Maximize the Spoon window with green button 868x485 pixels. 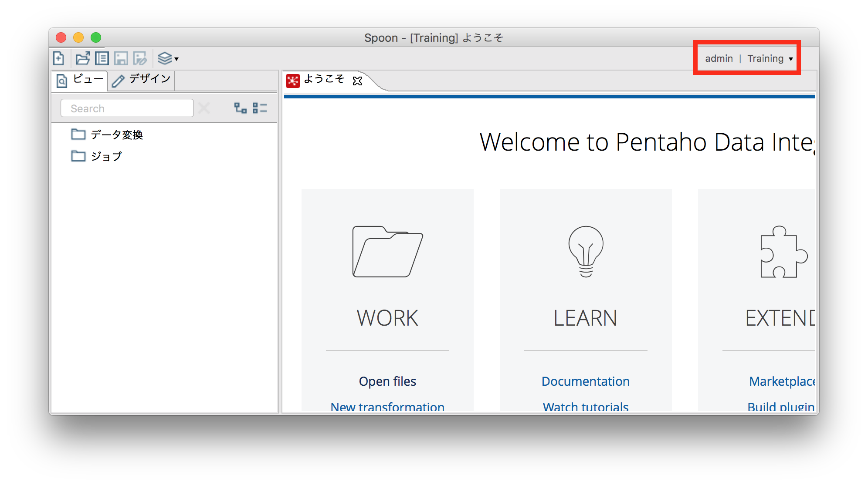coord(96,37)
